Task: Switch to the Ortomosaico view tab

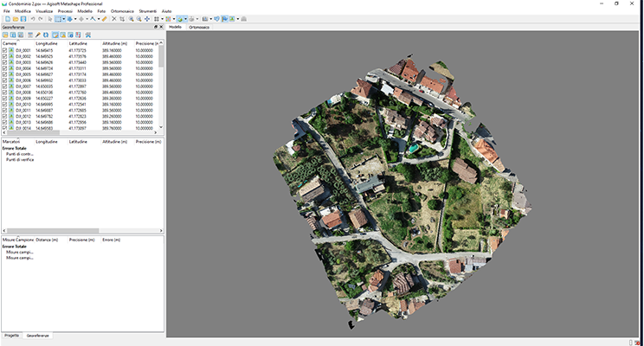Action: point(199,27)
